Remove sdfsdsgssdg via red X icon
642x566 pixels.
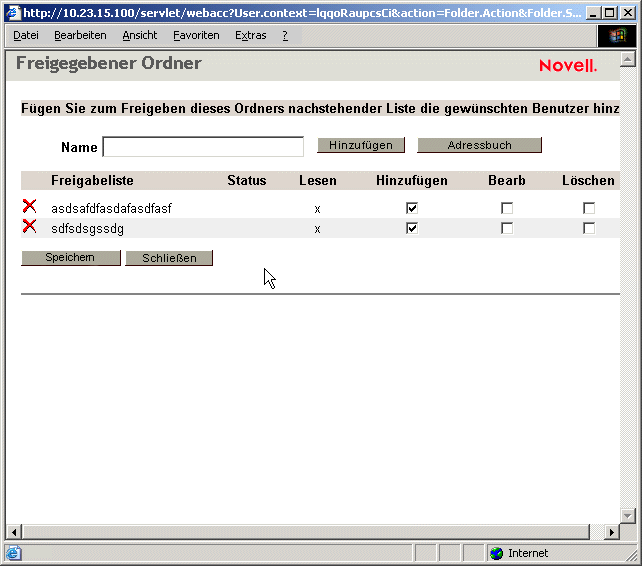click(29, 226)
